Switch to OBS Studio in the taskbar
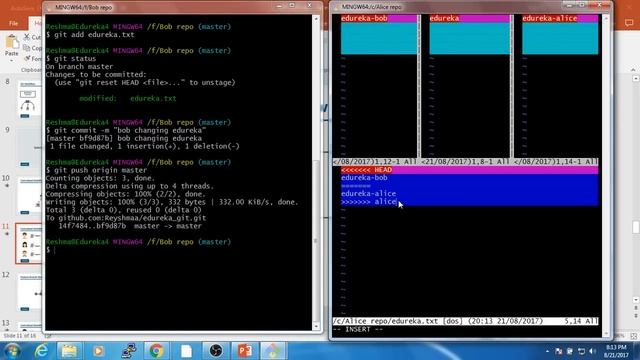The height and width of the screenshot is (360, 640). click(216, 351)
